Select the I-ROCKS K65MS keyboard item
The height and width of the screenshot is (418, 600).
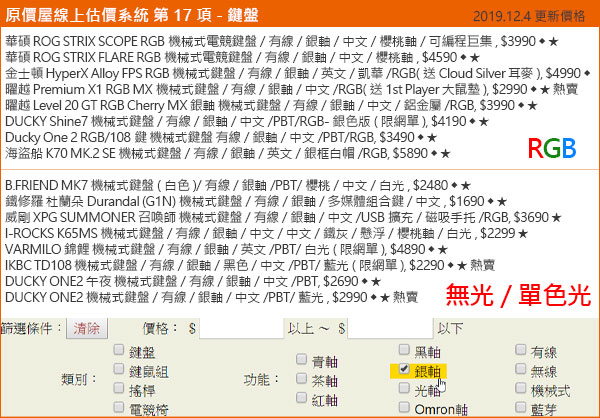pyautogui.click(x=266, y=233)
